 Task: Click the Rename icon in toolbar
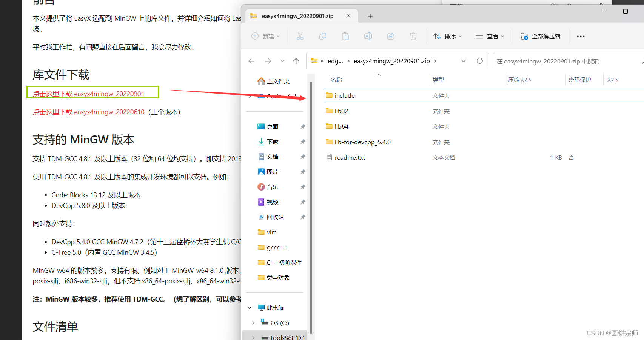(368, 36)
